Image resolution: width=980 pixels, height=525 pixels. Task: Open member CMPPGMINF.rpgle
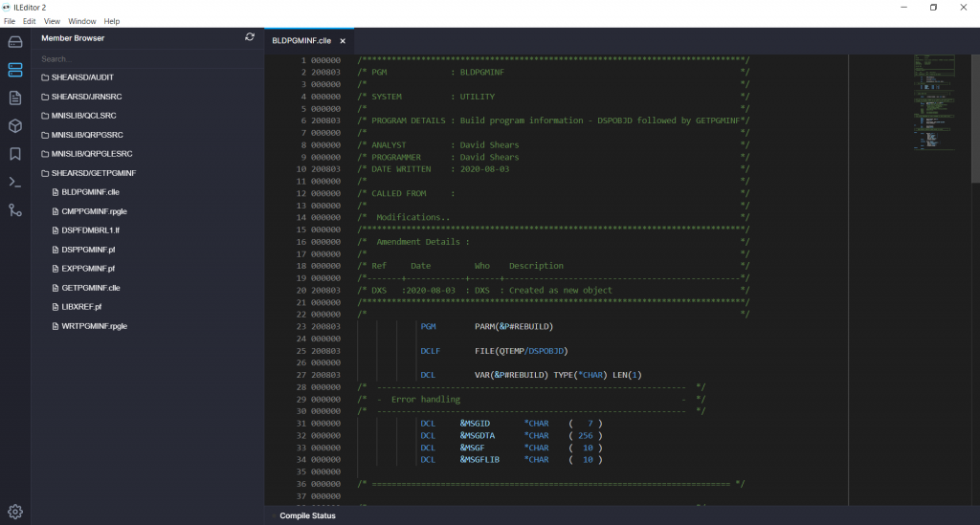(x=95, y=211)
